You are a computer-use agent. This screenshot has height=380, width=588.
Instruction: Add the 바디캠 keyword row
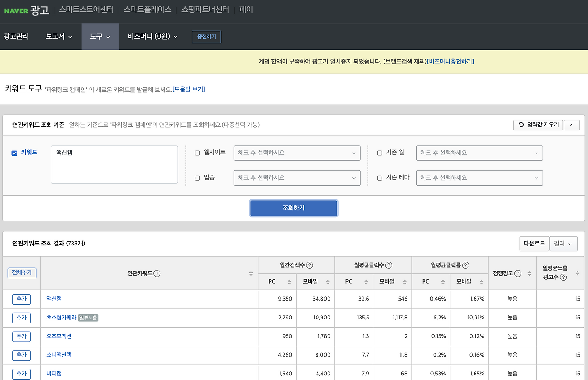pos(22,374)
